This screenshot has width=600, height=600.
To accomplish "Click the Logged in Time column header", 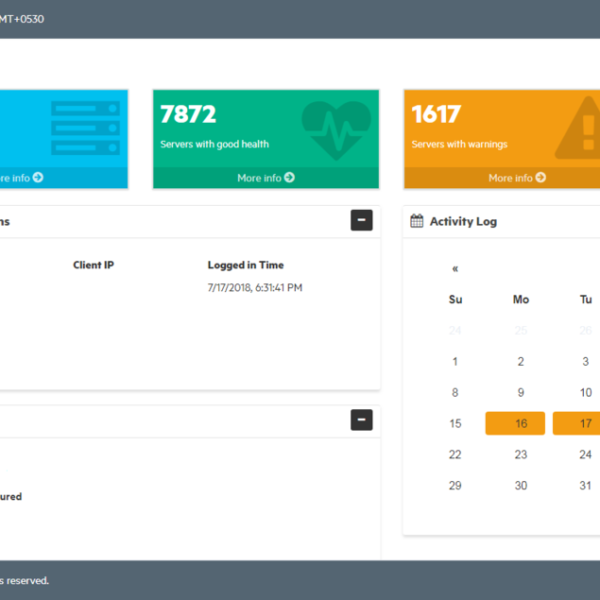I will click(245, 265).
